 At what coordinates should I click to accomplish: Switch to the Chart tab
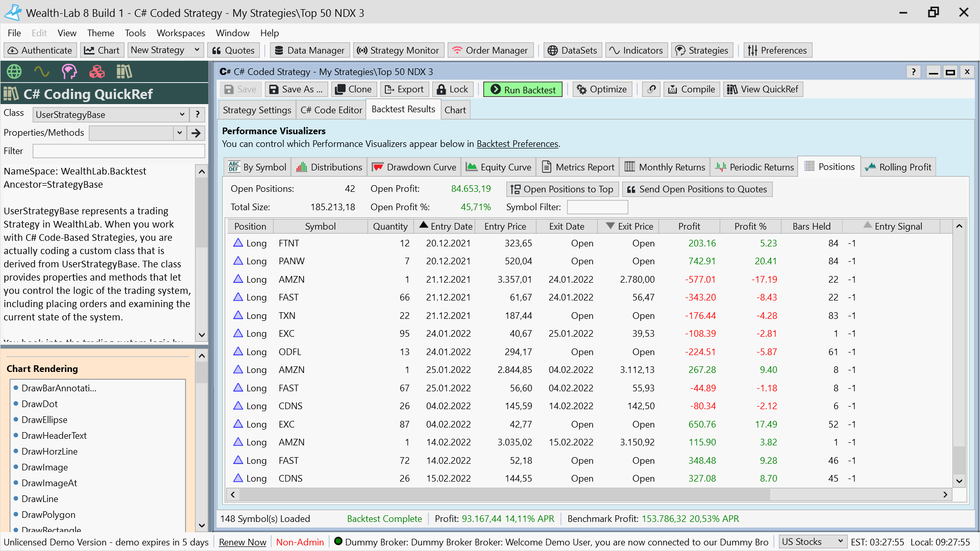coord(455,110)
